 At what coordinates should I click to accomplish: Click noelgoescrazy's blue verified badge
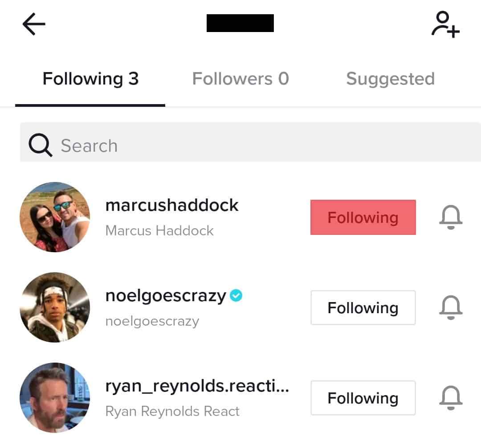tap(236, 295)
